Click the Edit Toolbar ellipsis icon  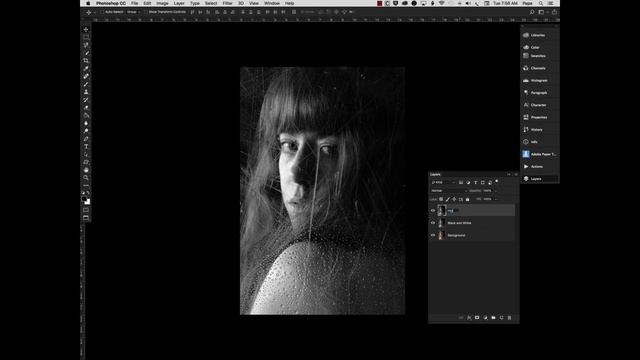pos(86,185)
